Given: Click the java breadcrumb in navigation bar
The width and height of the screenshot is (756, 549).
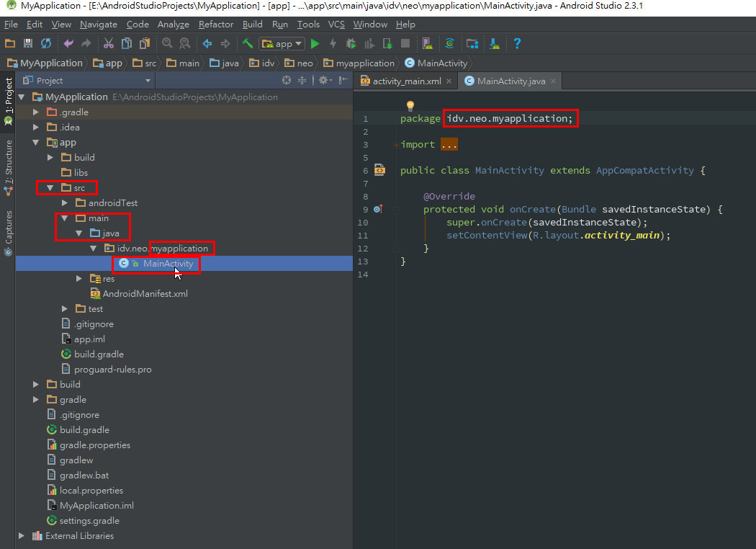Looking at the screenshot, I should click(x=225, y=63).
